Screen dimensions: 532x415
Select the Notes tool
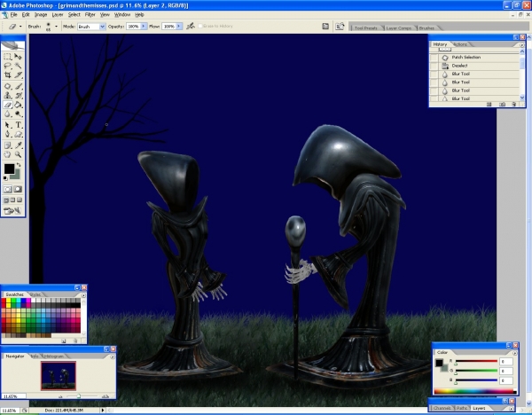click(x=7, y=145)
